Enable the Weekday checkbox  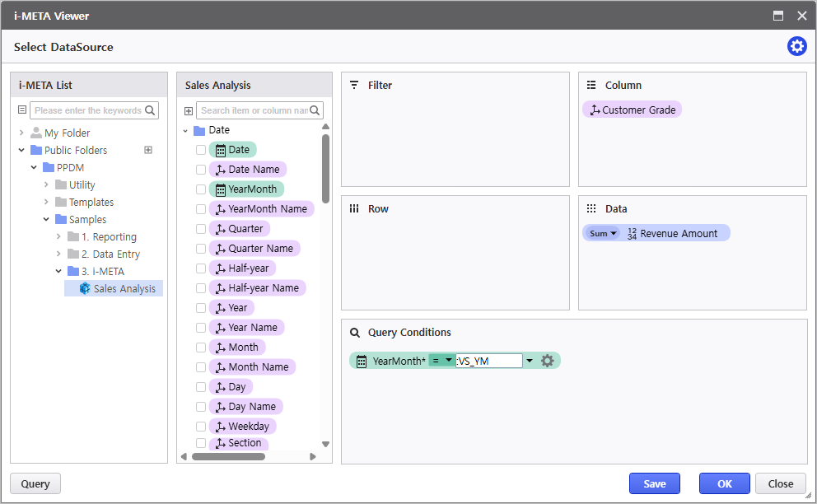(x=201, y=427)
